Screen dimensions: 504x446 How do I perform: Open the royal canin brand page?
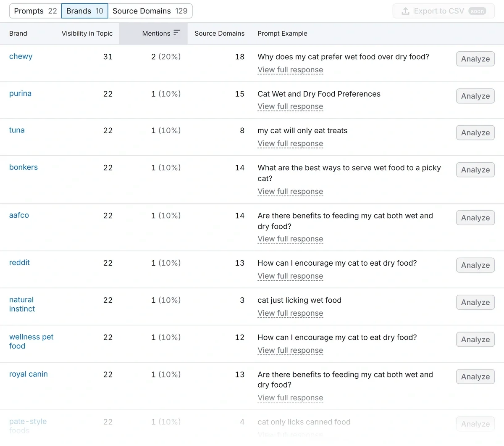[28, 374]
